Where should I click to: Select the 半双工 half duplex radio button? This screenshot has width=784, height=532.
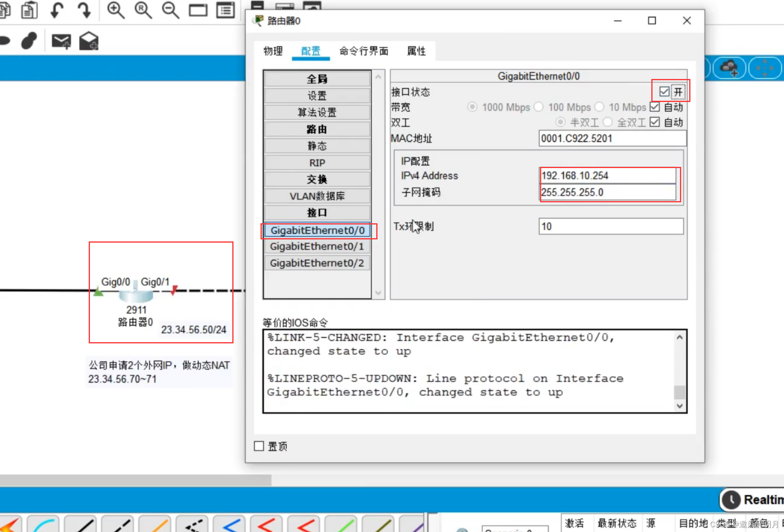click(560, 122)
